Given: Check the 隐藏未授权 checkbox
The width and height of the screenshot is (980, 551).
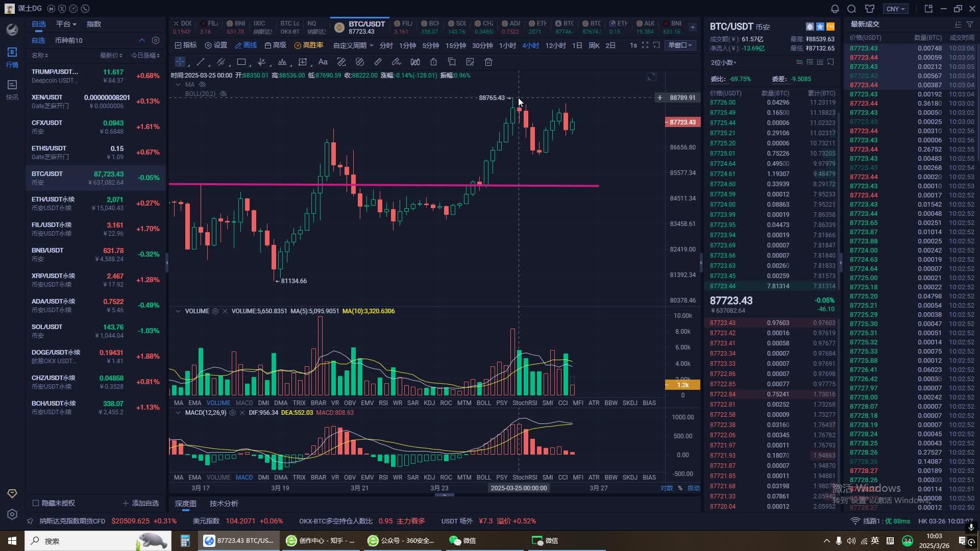Looking at the screenshot, I should click(x=36, y=503).
